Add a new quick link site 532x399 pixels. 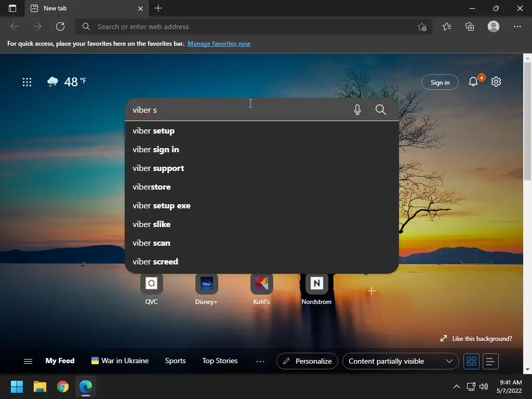tap(371, 291)
